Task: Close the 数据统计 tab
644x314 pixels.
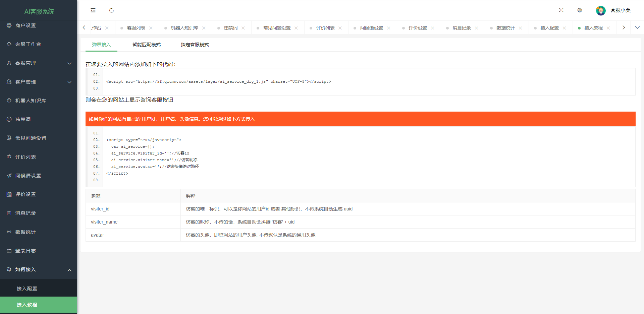Action: (521, 28)
